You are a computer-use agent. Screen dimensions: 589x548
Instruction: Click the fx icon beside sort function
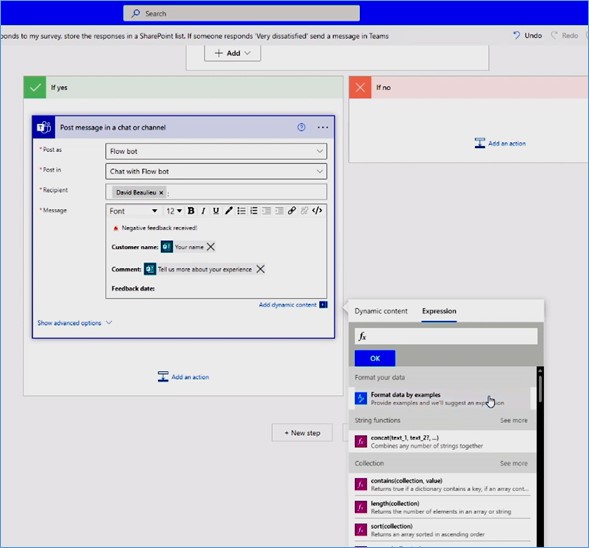(361, 530)
